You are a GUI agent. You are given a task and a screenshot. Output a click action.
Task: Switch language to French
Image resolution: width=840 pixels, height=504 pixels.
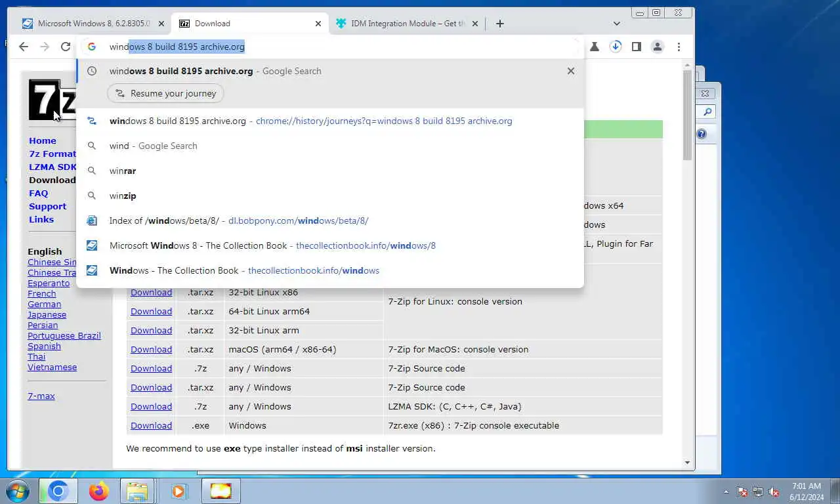pyautogui.click(x=41, y=293)
